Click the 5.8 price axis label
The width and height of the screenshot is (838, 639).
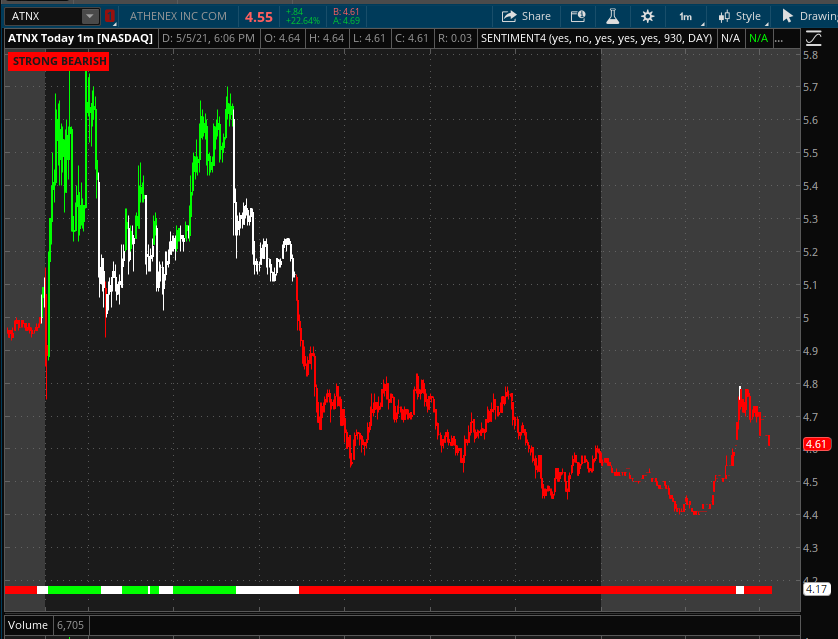pos(810,55)
